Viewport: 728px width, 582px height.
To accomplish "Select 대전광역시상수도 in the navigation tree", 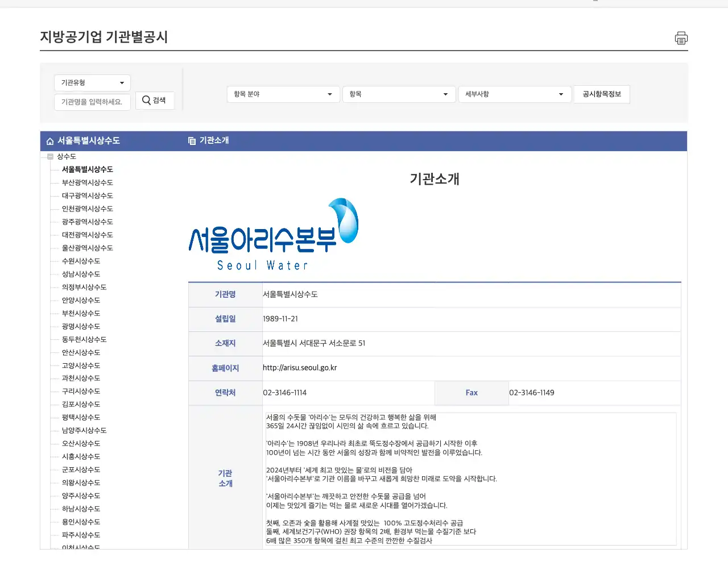I will [x=86, y=235].
